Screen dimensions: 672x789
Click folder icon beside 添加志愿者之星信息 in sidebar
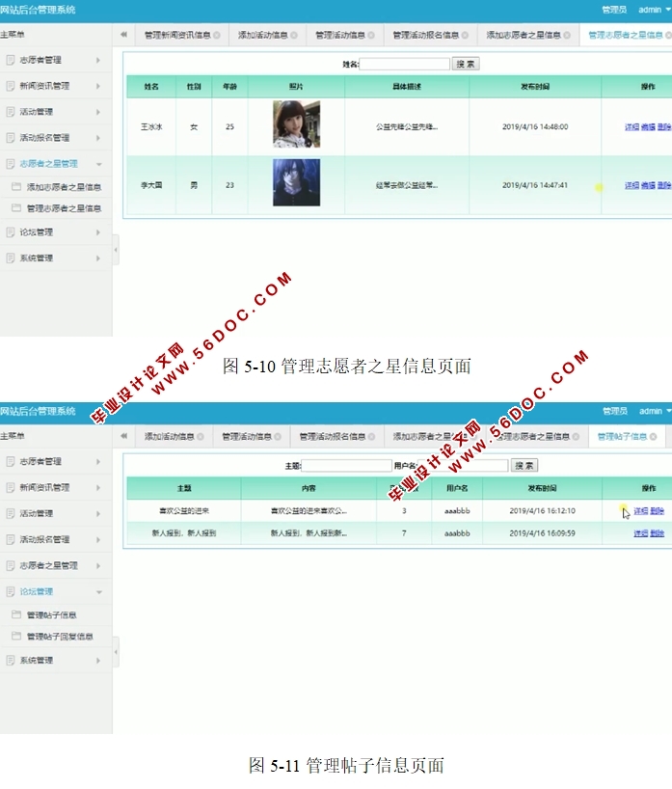pos(16,187)
